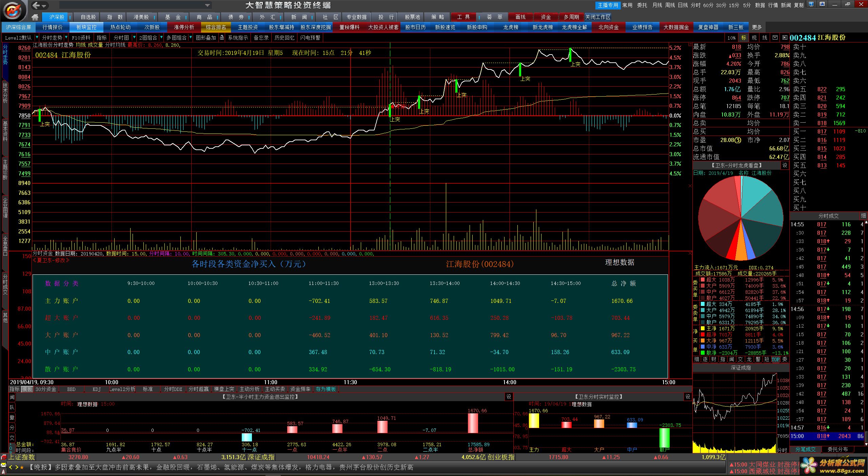This screenshot has height=476, width=868.
Task: Click the 交 sidebar icon in the lower panel
Action: tap(12, 438)
